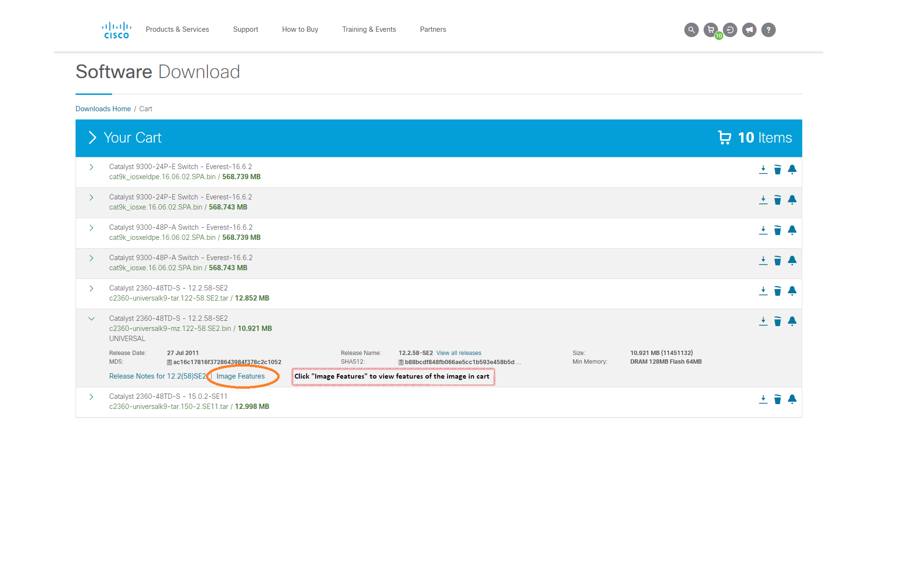Download c2360-universalk9-tar.150-2.SE11.tar file
Viewport: 924px width, 578px height.
click(763, 399)
